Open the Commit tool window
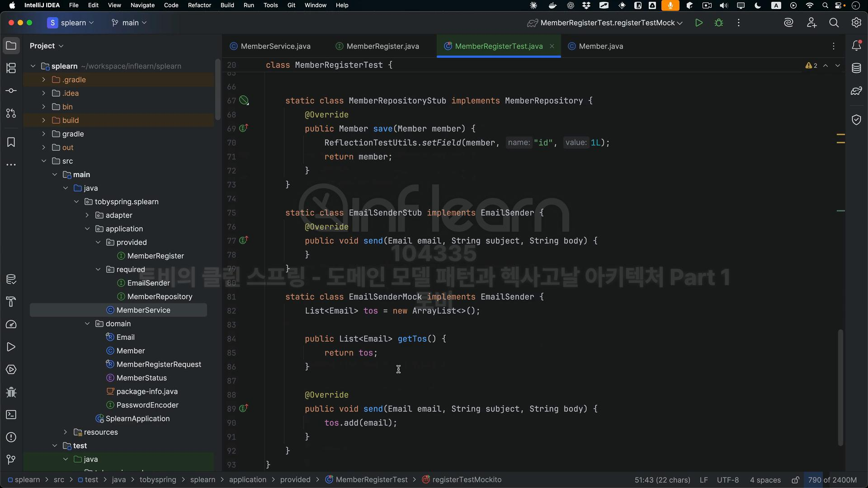This screenshot has width=868, height=488. (x=11, y=91)
